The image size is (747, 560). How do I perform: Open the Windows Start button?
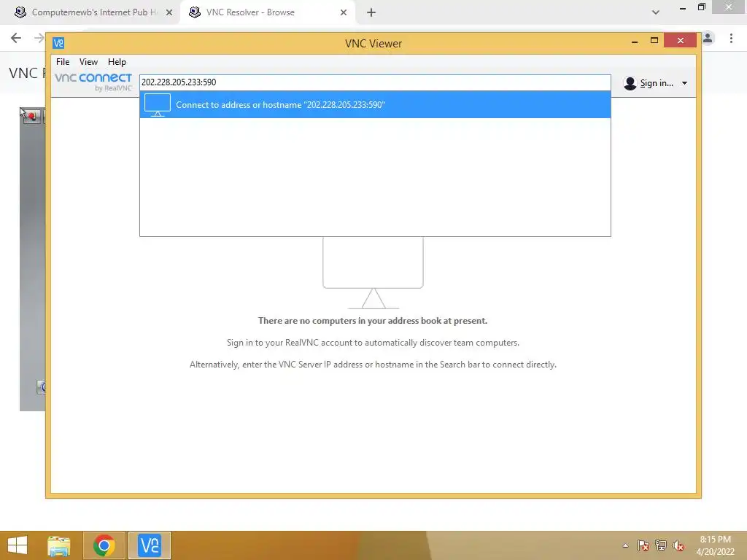click(x=18, y=545)
